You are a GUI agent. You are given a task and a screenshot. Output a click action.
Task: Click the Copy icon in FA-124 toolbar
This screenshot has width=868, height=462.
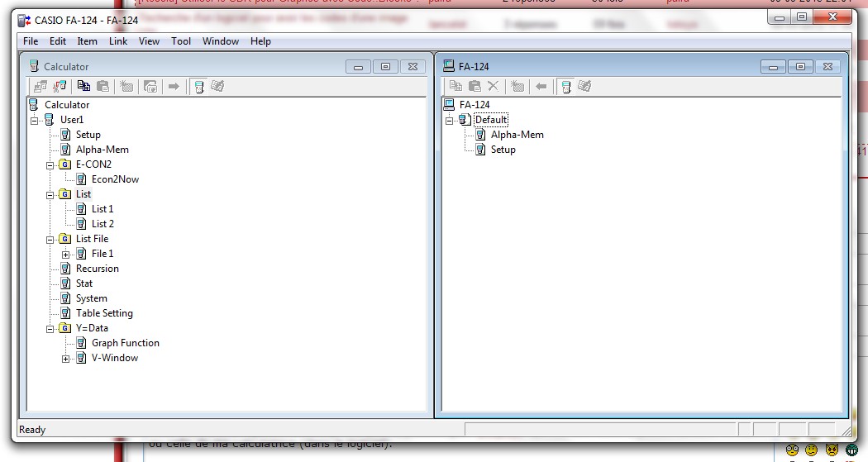pos(455,86)
